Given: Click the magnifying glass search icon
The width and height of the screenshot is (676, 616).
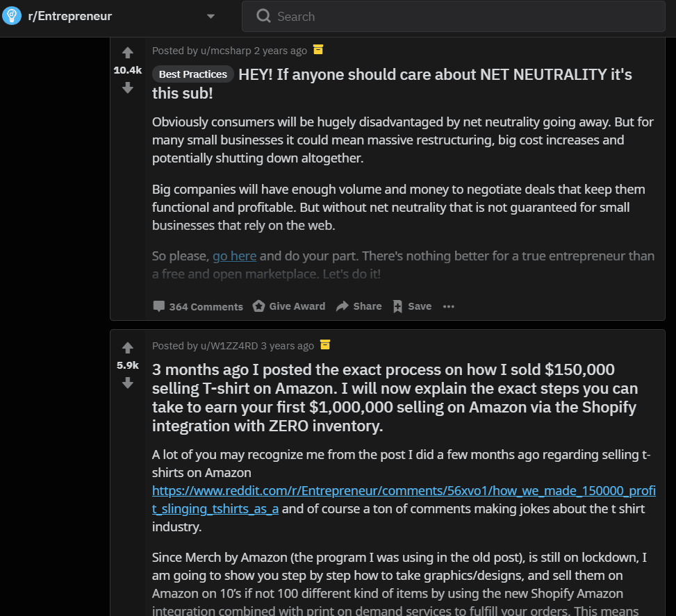Looking at the screenshot, I should click(x=263, y=17).
